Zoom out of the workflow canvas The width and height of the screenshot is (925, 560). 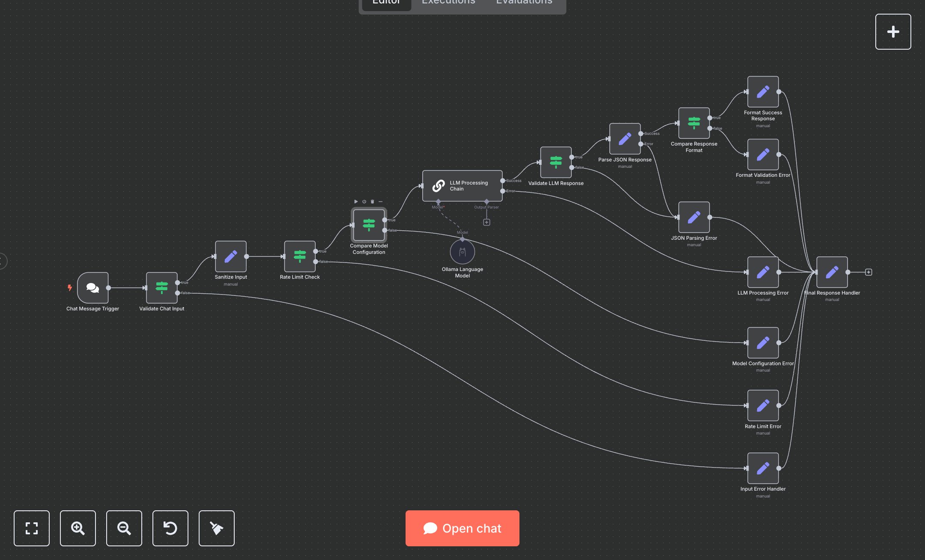click(124, 528)
